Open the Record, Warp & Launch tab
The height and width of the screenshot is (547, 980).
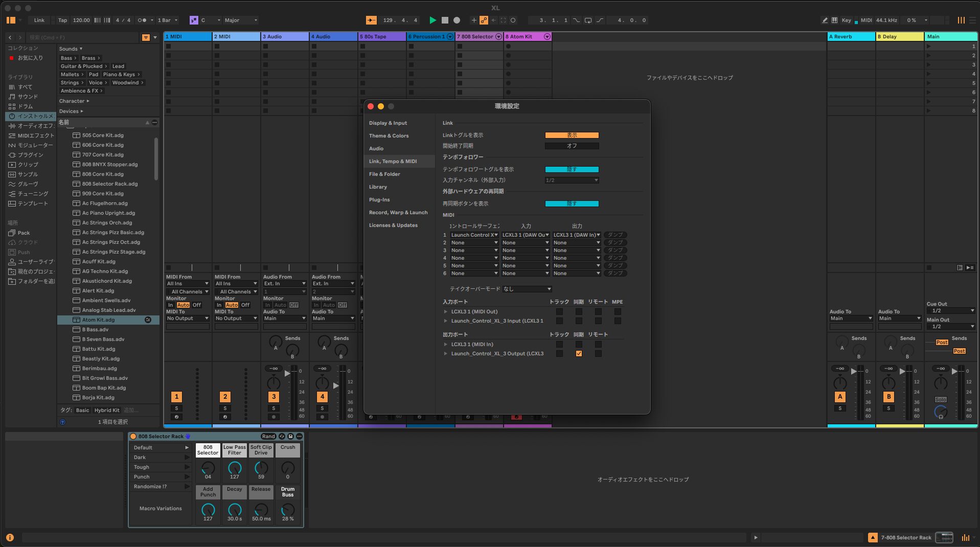tap(398, 213)
